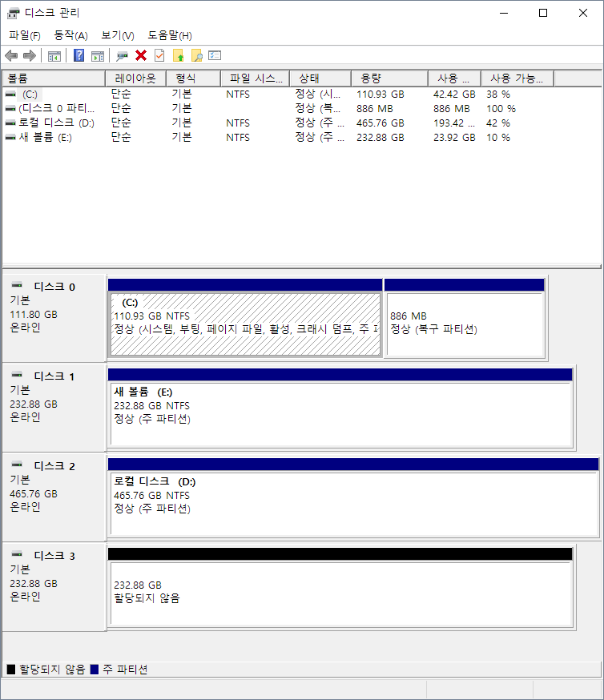Click the Back arrow in toolbar
Screen dimensions: 604x700
[x=11, y=55]
